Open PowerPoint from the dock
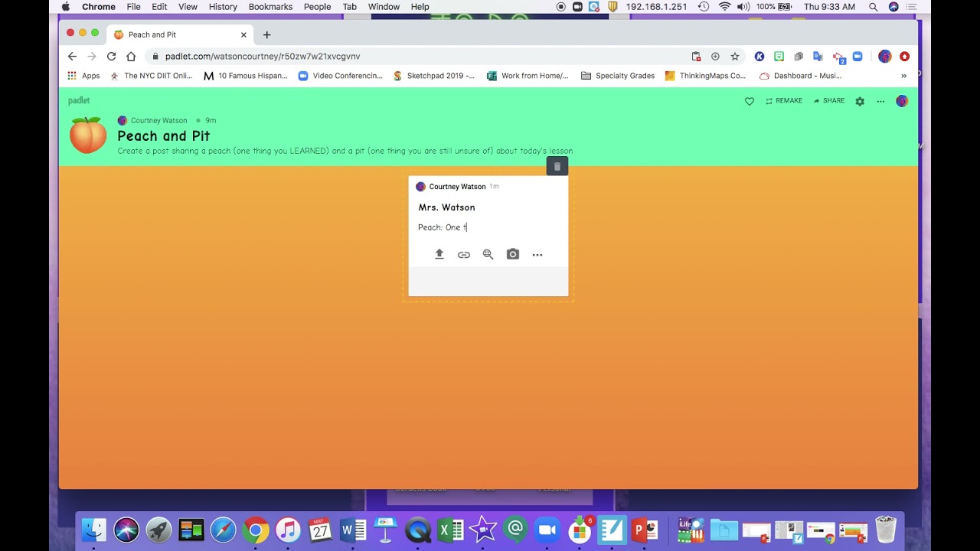 [x=645, y=530]
